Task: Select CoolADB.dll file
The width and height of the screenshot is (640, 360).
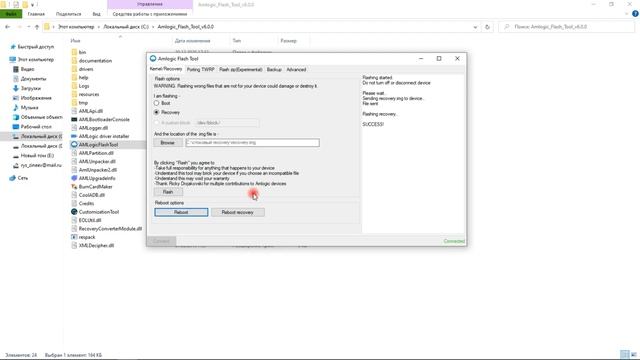Action: [91, 195]
